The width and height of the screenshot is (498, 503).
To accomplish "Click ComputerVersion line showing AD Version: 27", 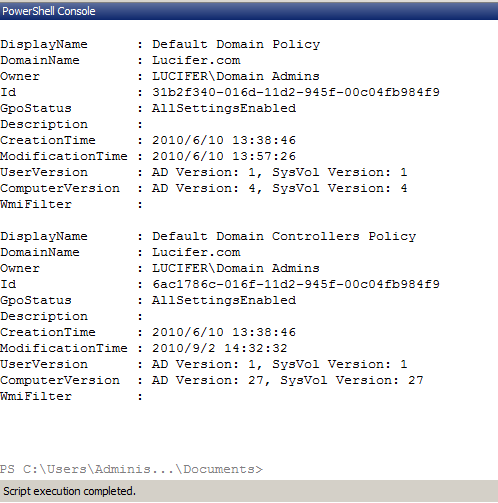I will click(212, 380).
